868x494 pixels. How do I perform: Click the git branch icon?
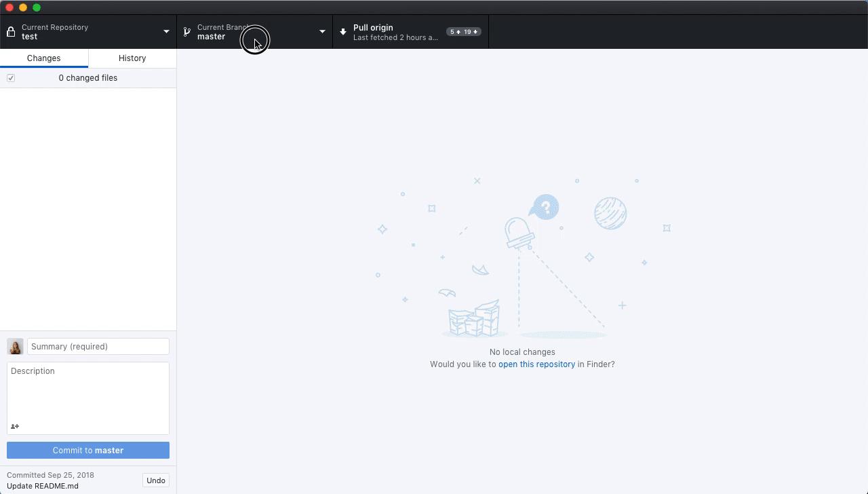click(x=186, y=32)
